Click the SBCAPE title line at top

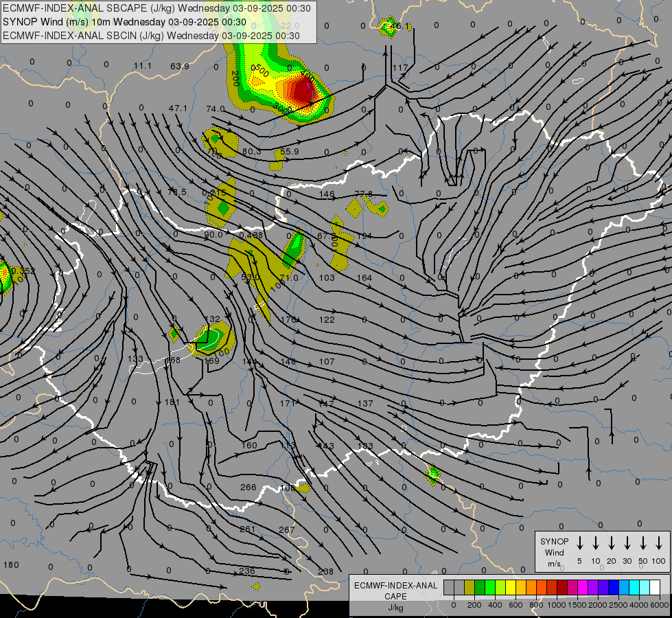[157, 8]
